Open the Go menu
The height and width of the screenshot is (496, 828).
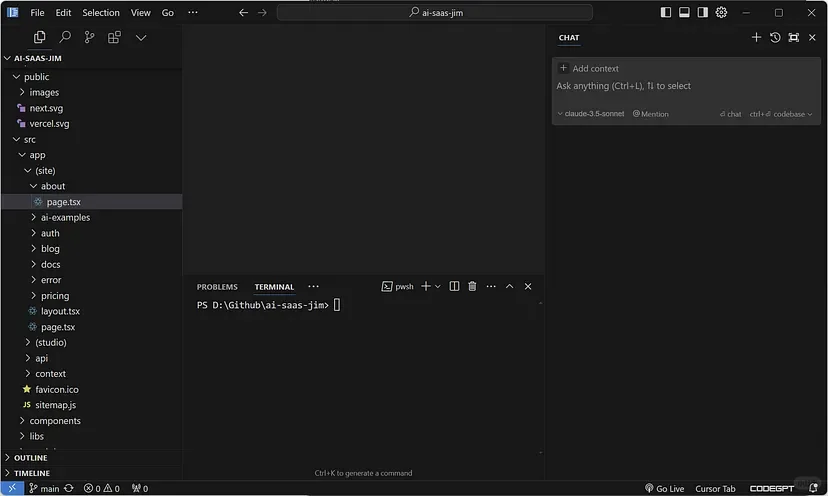[167, 13]
